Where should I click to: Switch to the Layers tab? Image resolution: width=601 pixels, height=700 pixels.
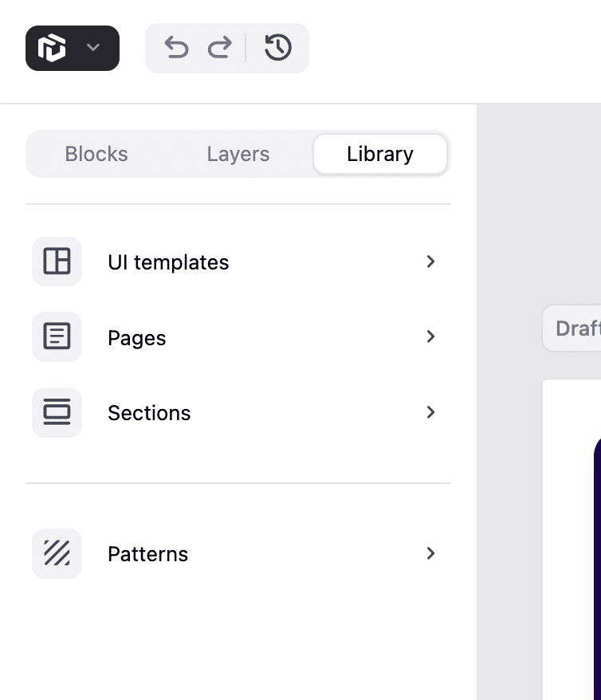click(238, 154)
